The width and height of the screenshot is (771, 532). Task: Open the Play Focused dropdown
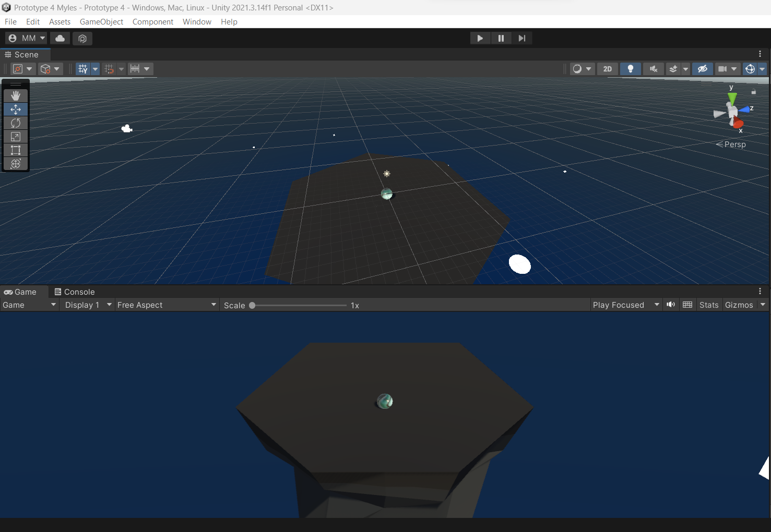click(x=625, y=305)
